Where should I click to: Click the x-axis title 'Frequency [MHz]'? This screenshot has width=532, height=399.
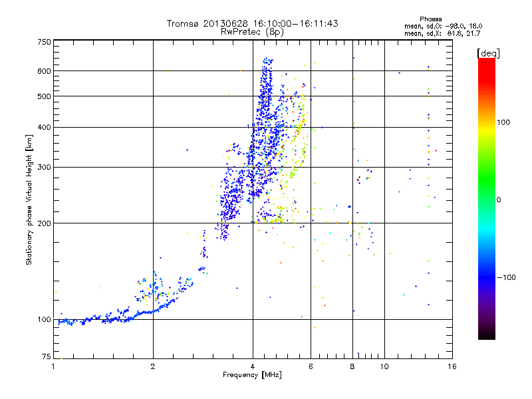pyautogui.click(x=252, y=375)
